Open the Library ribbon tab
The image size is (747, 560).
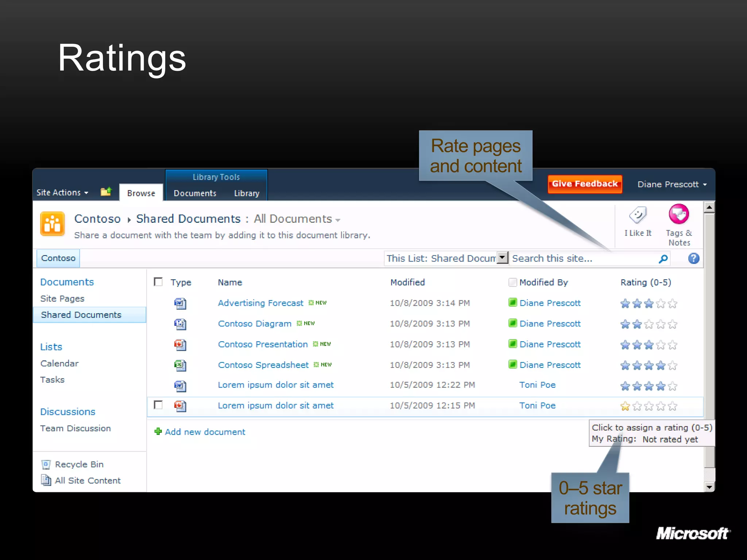click(247, 193)
